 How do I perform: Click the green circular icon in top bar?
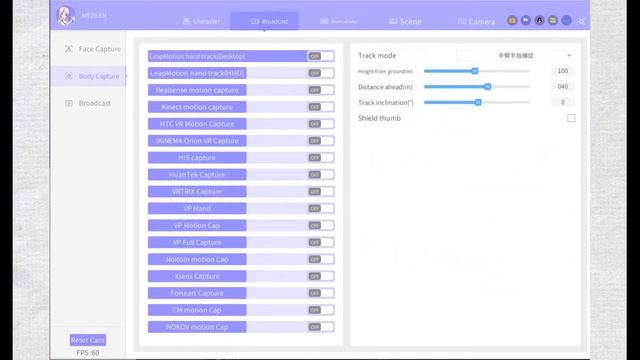coord(553,20)
